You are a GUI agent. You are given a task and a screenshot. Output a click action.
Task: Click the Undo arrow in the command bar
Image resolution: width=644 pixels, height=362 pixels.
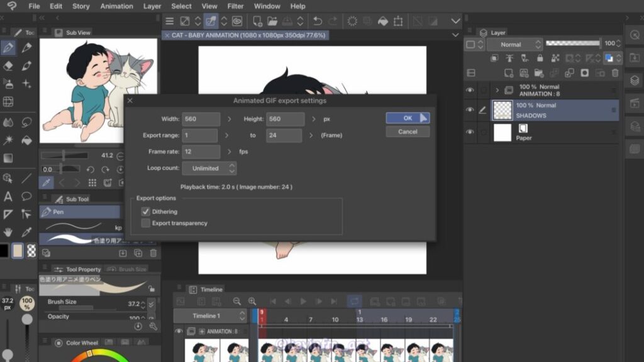coord(318,21)
